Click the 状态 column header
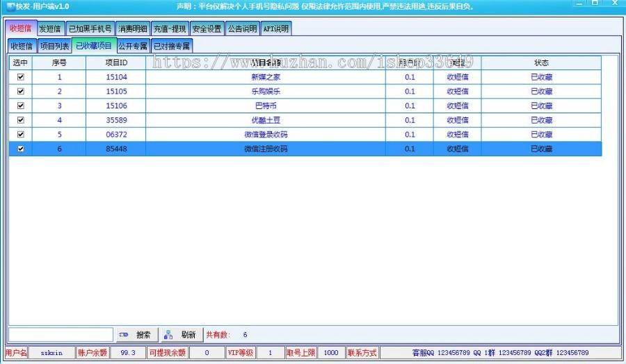Image resolution: width=626 pixels, height=364 pixels. [541, 63]
